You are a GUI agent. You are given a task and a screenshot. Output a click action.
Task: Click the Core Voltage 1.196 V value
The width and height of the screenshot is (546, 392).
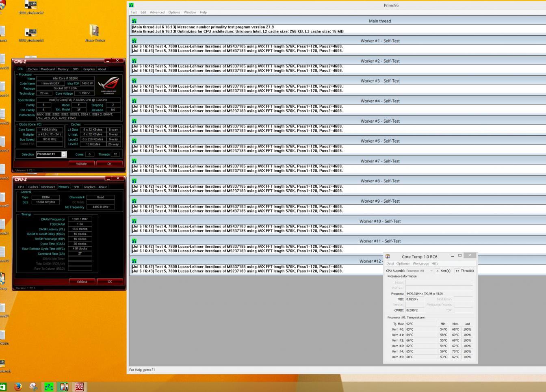click(84, 93)
